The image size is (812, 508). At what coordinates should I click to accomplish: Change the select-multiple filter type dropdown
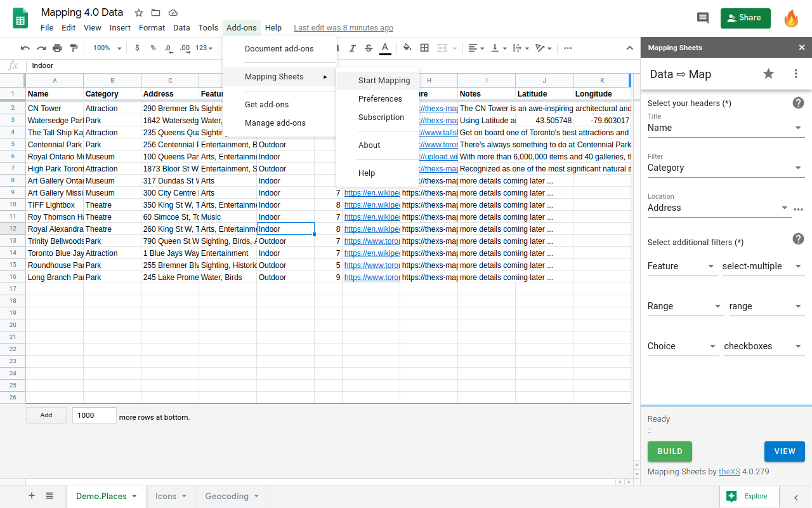(763, 266)
